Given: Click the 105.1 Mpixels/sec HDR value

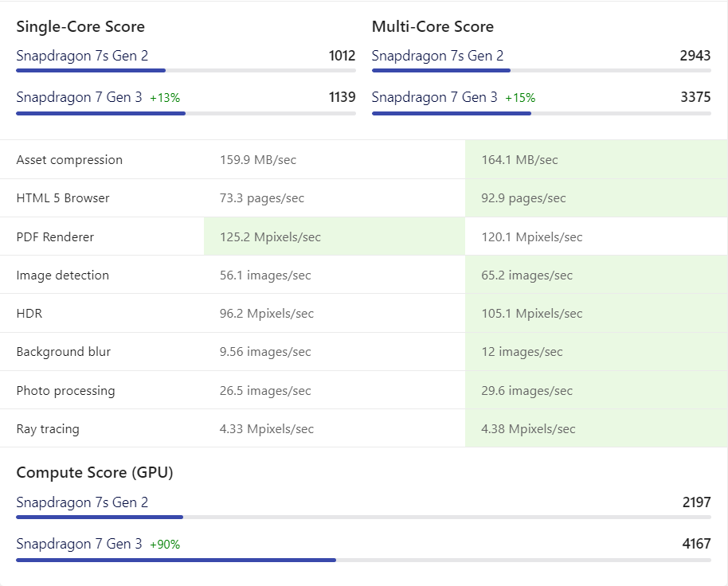Looking at the screenshot, I should 531,314.
